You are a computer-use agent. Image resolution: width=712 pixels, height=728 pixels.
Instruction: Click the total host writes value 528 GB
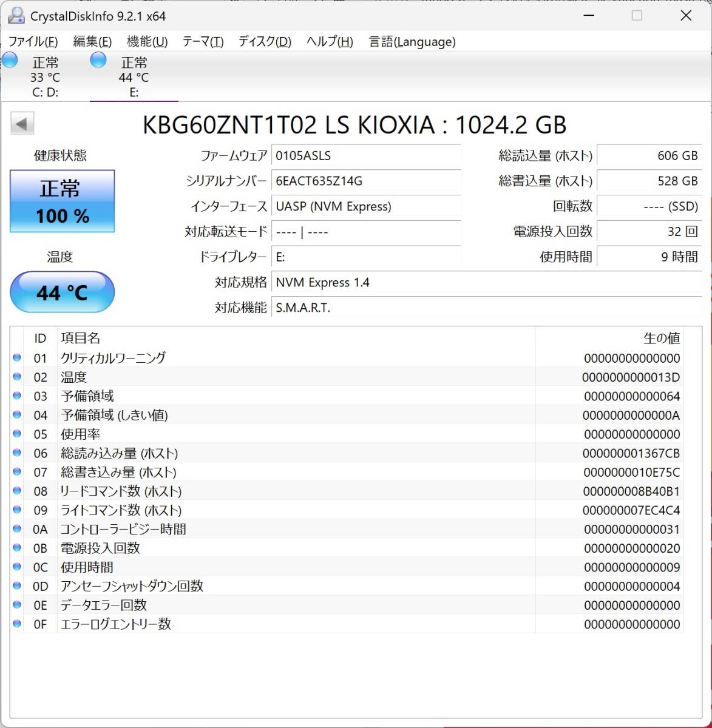(649, 181)
